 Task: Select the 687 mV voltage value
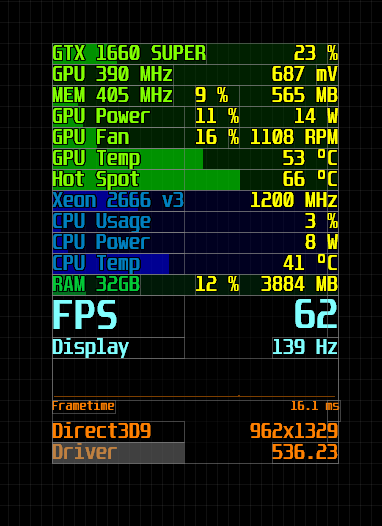click(305, 74)
